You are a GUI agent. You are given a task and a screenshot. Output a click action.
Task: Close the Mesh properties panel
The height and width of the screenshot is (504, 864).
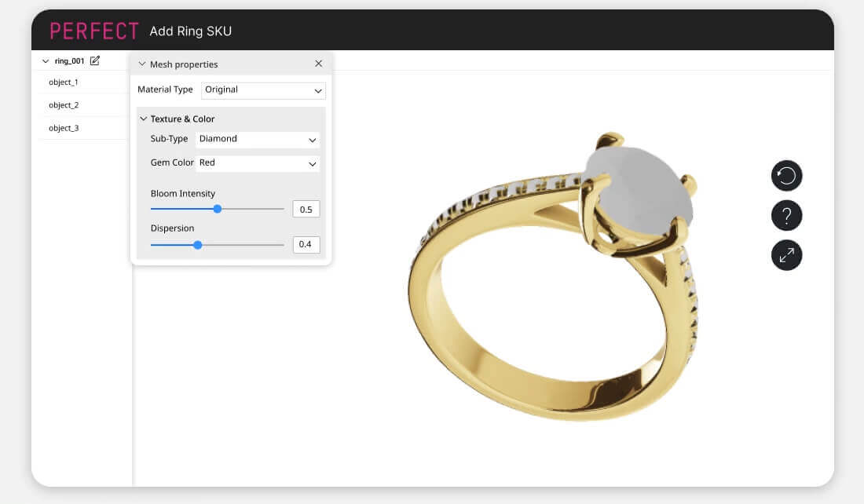click(318, 64)
